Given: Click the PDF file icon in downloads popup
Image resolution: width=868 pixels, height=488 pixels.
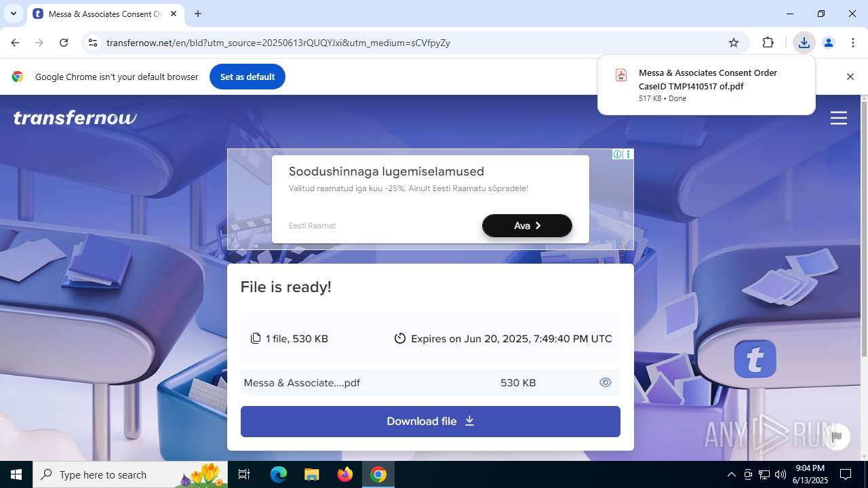Looking at the screenshot, I should 620,75.
